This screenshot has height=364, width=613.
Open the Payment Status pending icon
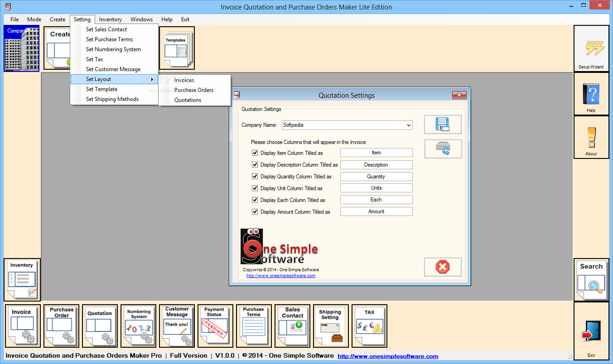pos(215,326)
